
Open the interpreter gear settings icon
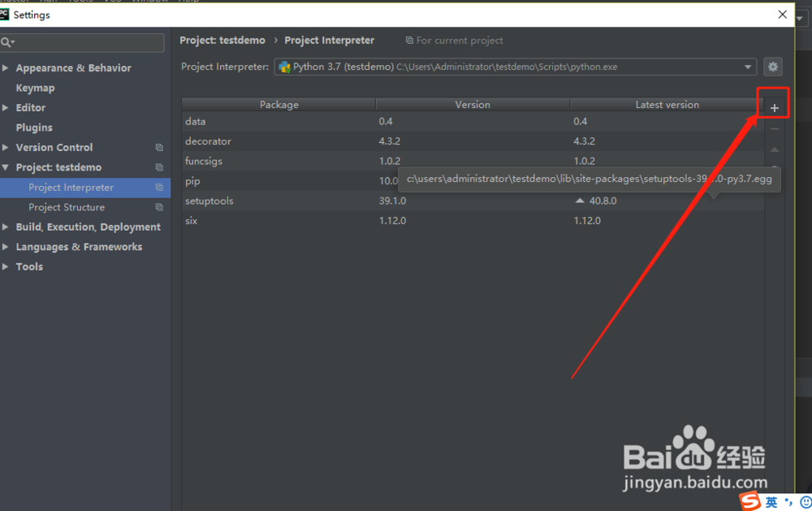[x=773, y=67]
